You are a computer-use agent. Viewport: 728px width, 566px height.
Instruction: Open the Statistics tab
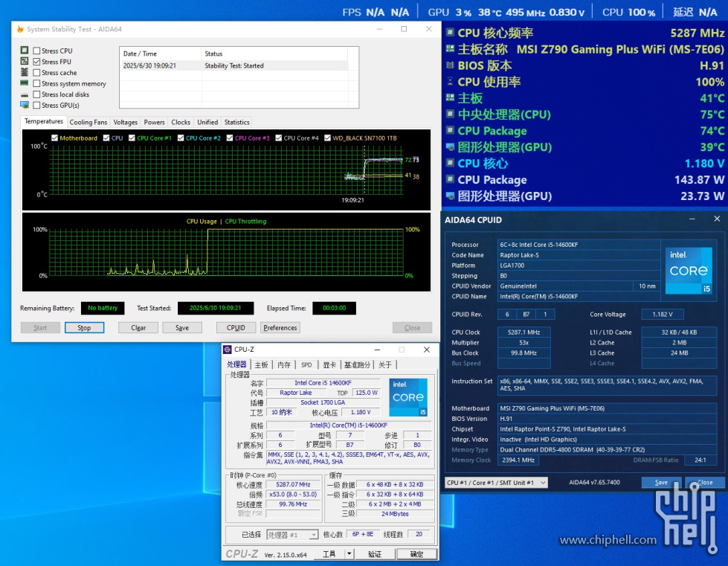coord(236,122)
